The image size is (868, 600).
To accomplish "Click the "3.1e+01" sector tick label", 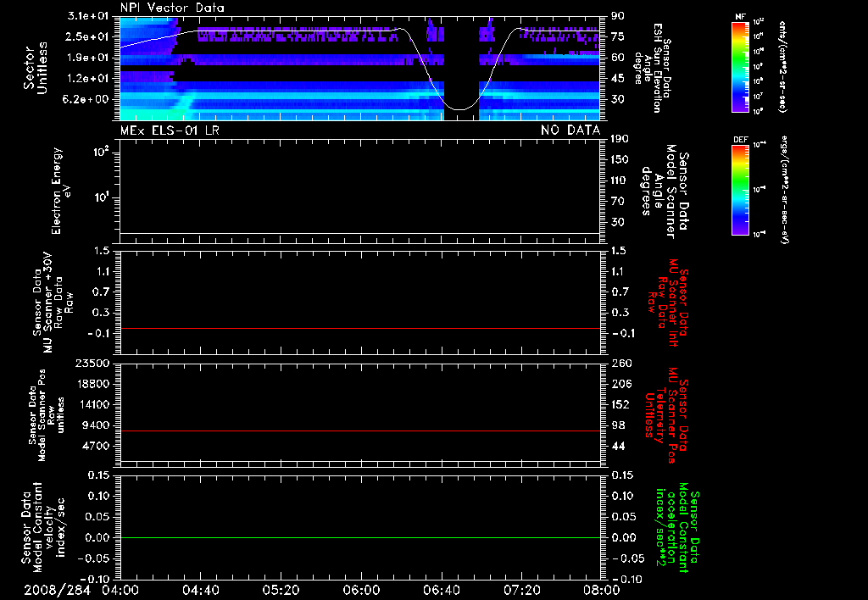I will [x=87, y=16].
